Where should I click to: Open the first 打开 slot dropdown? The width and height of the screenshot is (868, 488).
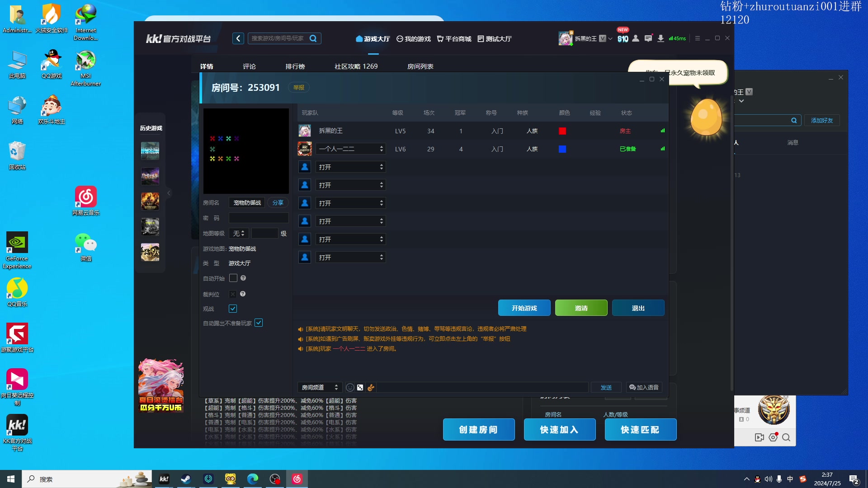(350, 167)
